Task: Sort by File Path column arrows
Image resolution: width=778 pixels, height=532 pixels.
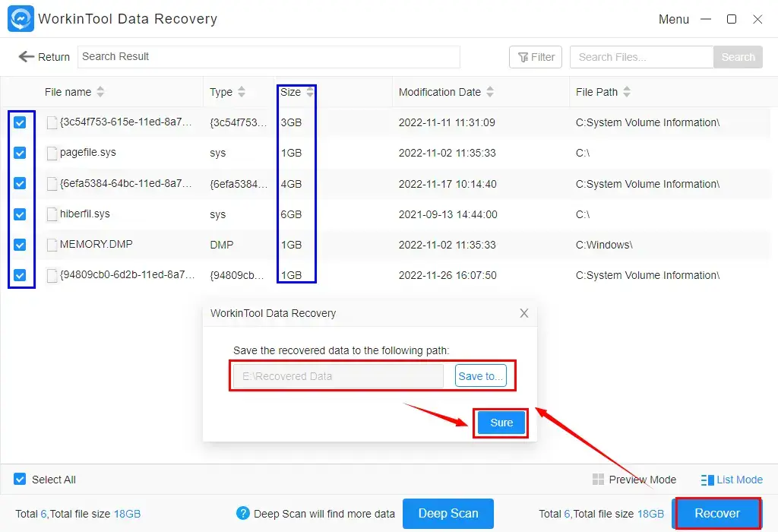Action: (627, 92)
